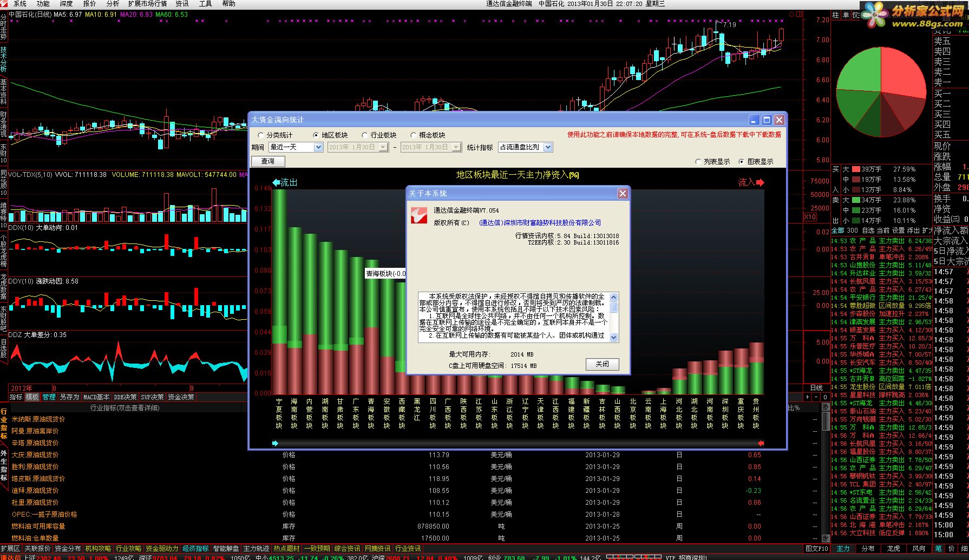Click the large buy red legend swatch 39万手
The image size is (969, 560).
click(856, 169)
